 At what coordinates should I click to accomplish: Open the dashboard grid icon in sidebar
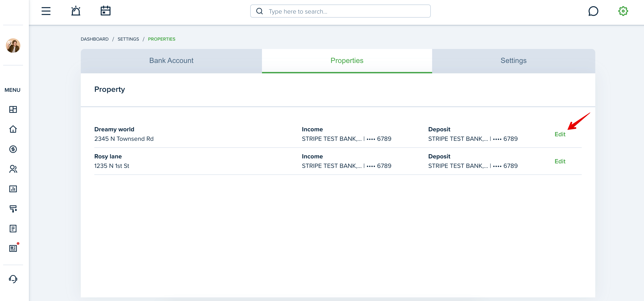pos(13,109)
